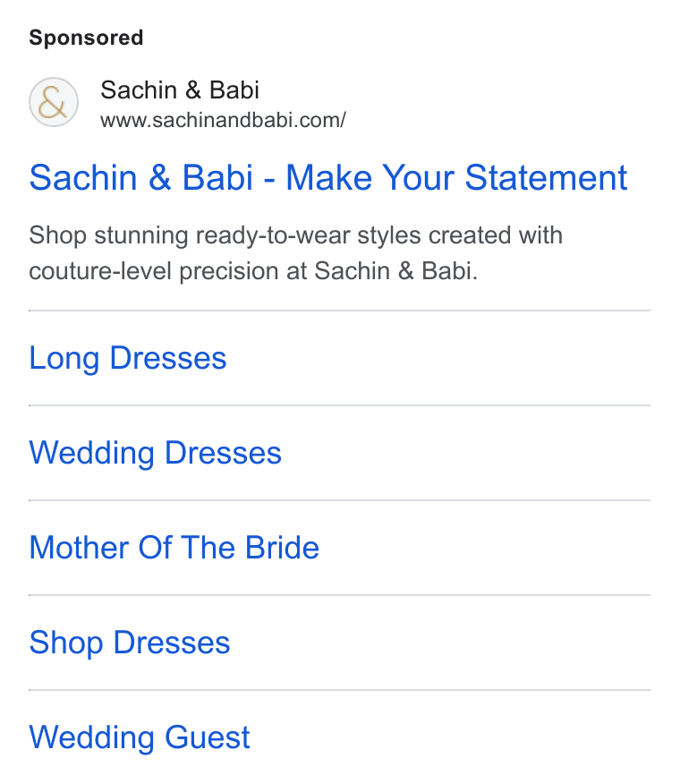680x784 pixels.
Task: Click the Sachin & Babi ampersand logo
Action: tap(54, 102)
